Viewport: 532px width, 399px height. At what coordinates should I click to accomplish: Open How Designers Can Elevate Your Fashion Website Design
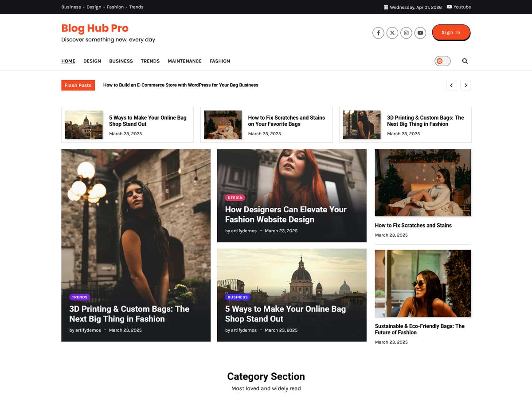point(286,214)
